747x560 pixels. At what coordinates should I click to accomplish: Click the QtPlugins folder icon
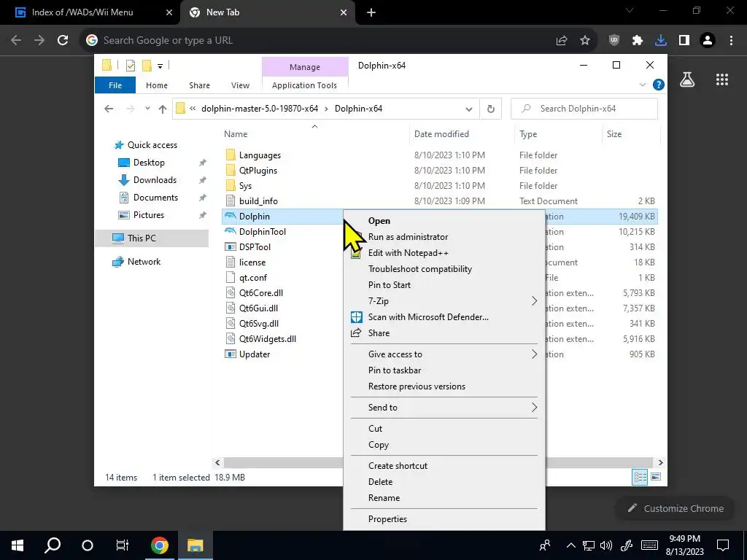click(x=231, y=170)
